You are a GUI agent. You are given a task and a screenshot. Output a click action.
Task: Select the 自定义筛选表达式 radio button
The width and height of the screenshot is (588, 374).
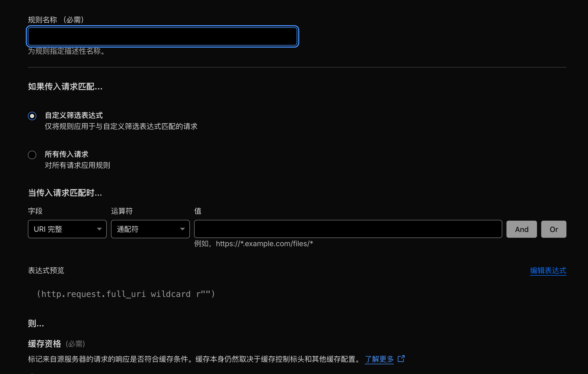pyautogui.click(x=32, y=116)
